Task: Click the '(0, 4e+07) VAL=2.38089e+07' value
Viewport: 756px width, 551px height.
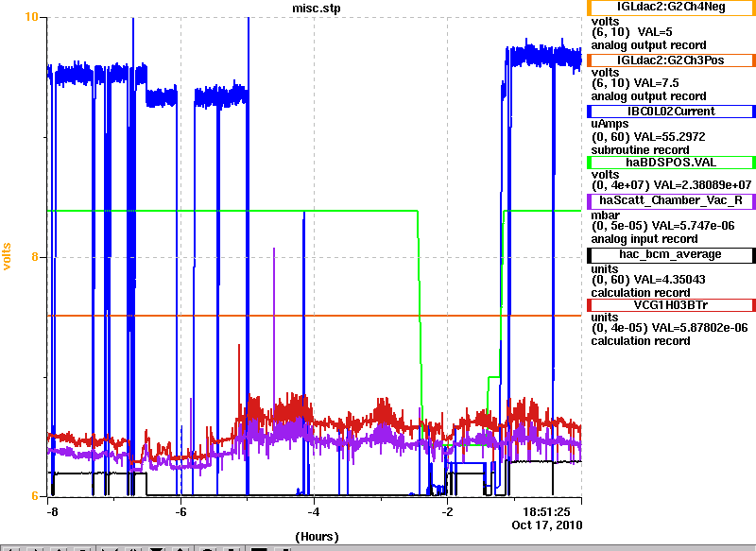Action: coord(671,185)
